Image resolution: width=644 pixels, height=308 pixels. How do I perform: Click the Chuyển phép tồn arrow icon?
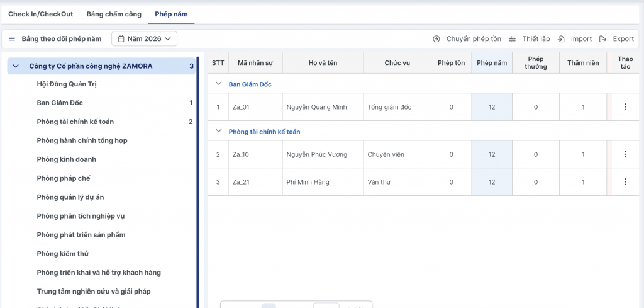pos(436,39)
